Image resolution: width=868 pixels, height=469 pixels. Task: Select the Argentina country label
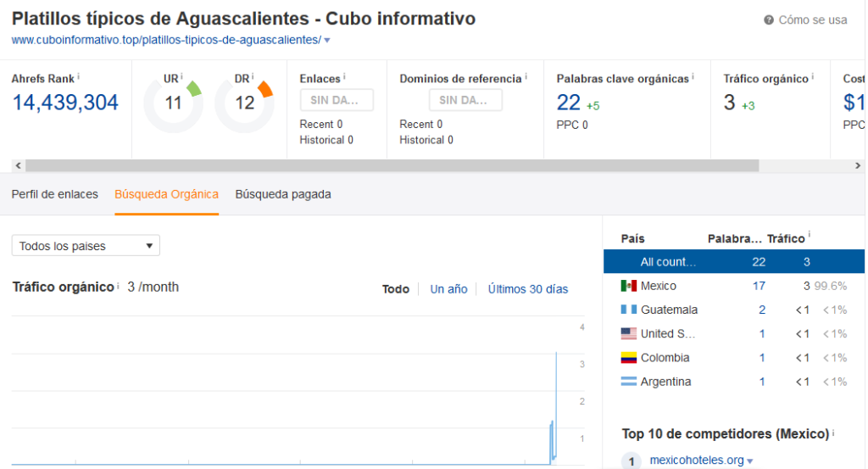point(665,382)
